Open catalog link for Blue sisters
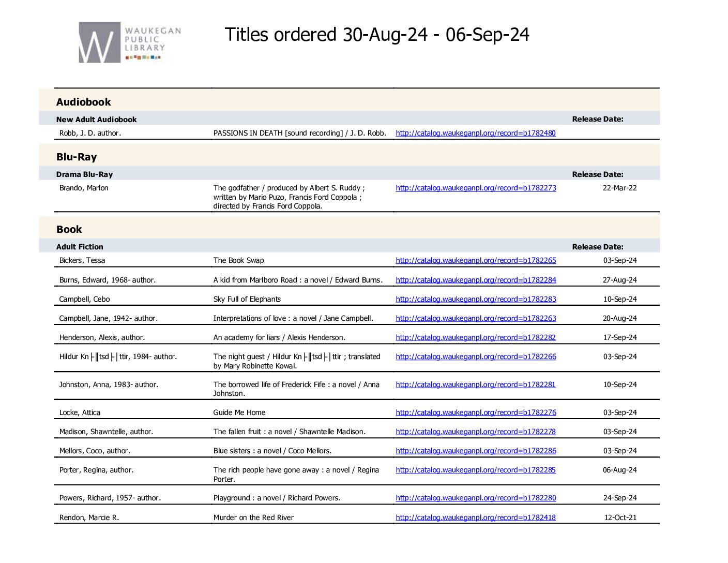728x563 pixels. coord(476,451)
